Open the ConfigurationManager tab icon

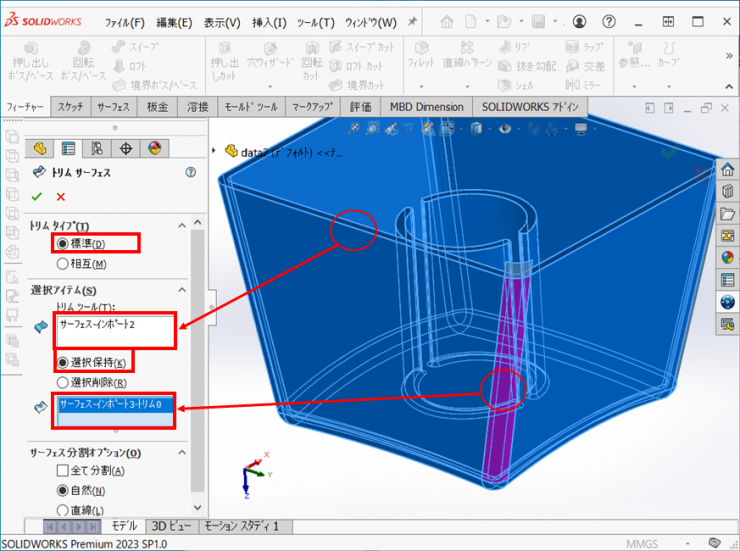click(x=97, y=149)
